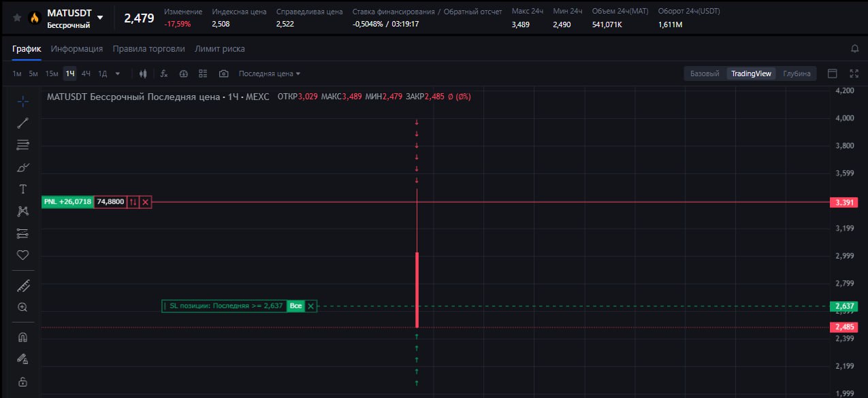Viewport: 868px width, 398px height.
Task: Click the 2,637 stop-loss price axis label
Action: tap(843, 306)
